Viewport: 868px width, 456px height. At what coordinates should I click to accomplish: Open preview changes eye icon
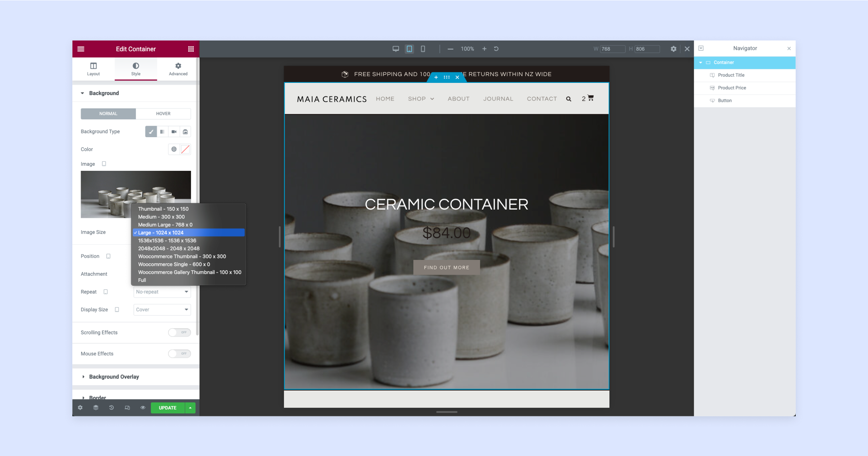(143, 408)
